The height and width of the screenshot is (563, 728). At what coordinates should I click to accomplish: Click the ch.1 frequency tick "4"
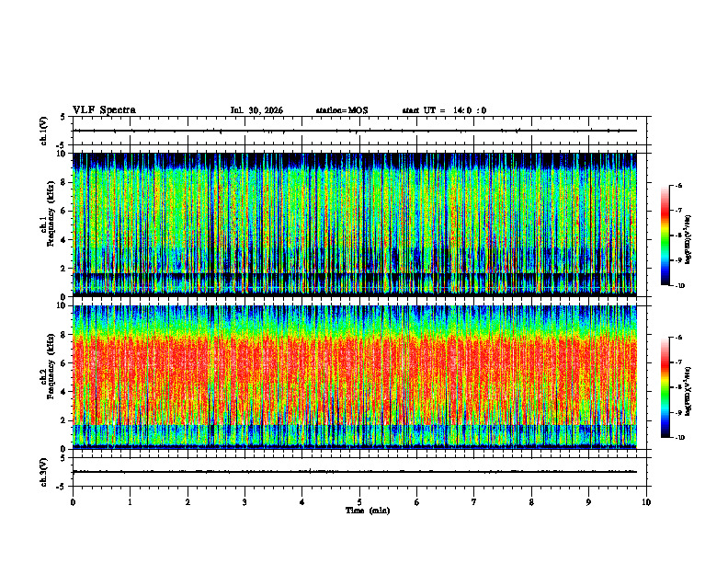pyautogui.click(x=64, y=240)
